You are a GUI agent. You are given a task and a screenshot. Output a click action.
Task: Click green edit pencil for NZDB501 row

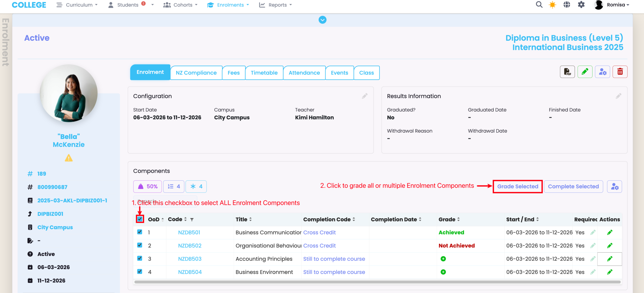click(x=610, y=232)
